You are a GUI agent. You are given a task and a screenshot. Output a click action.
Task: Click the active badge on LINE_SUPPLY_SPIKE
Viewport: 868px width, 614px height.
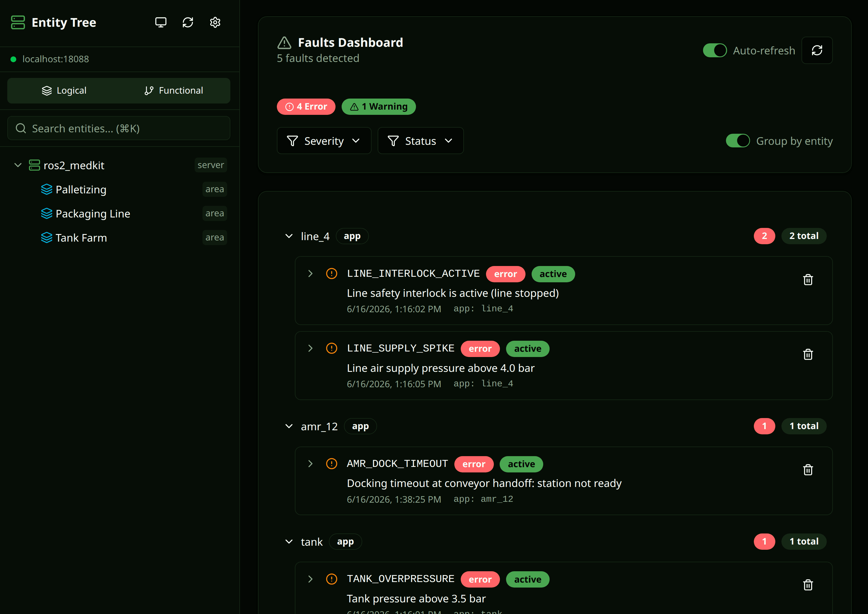pos(527,348)
